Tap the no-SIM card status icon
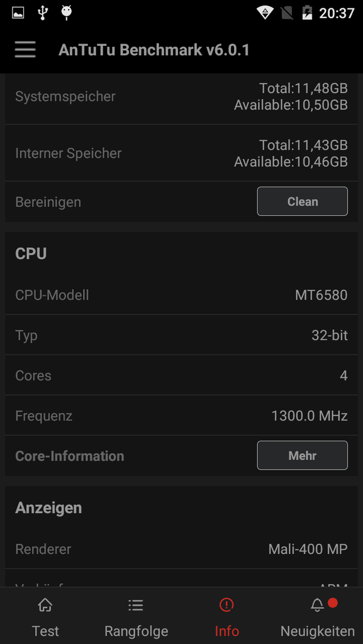This screenshot has height=644, width=363. 287,13
